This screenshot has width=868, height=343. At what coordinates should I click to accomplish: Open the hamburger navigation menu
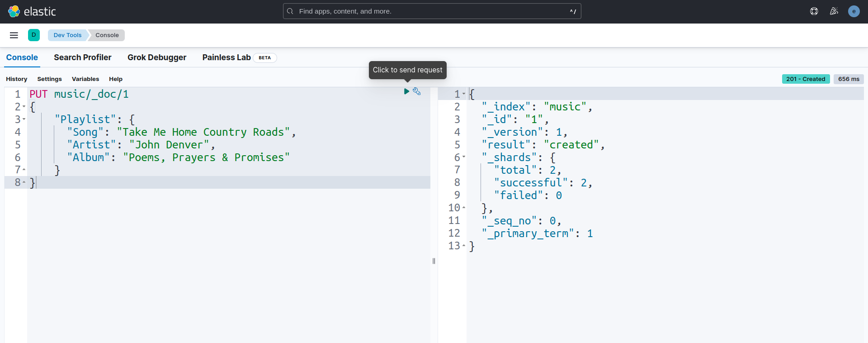click(14, 35)
